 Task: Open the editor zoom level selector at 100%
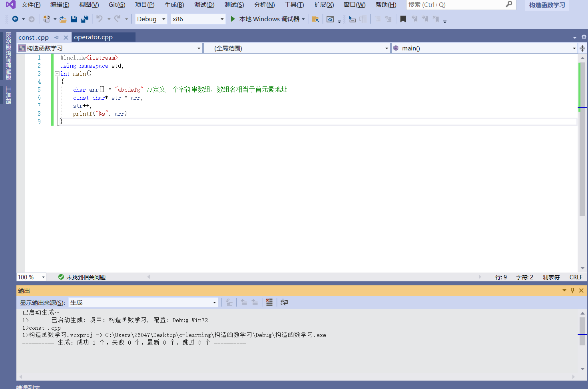(31, 277)
